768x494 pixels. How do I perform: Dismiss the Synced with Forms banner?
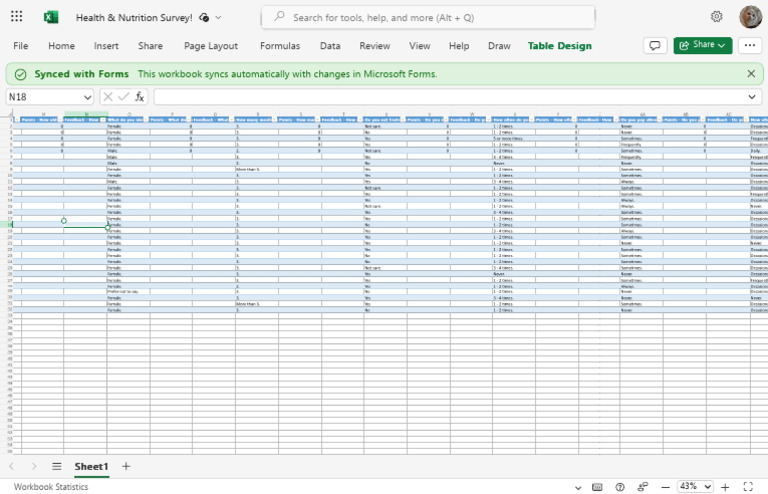point(751,73)
